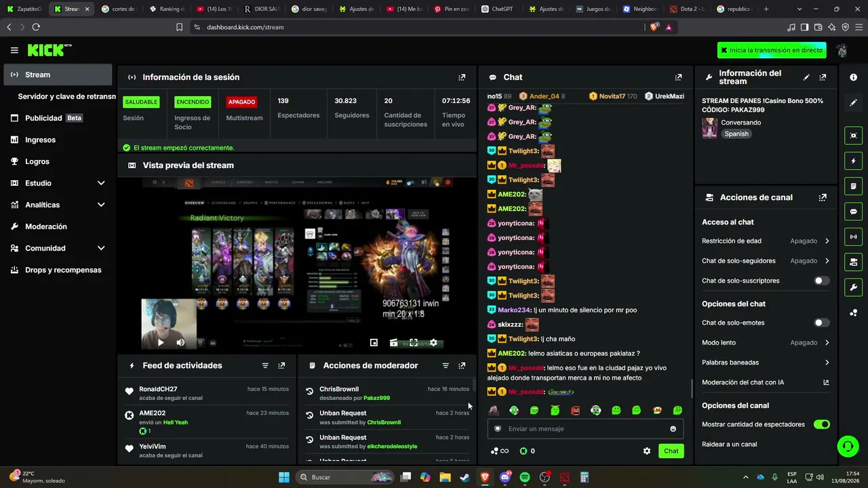This screenshot has height=488, width=868.
Task: Click the Hell Yeah link in the feed
Action: [x=176, y=422]
